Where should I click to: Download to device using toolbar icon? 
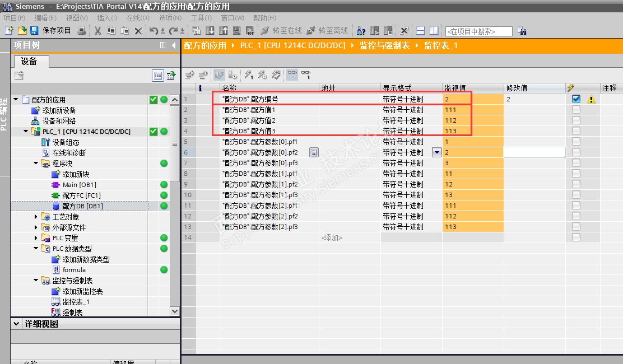tap(210, 31)
